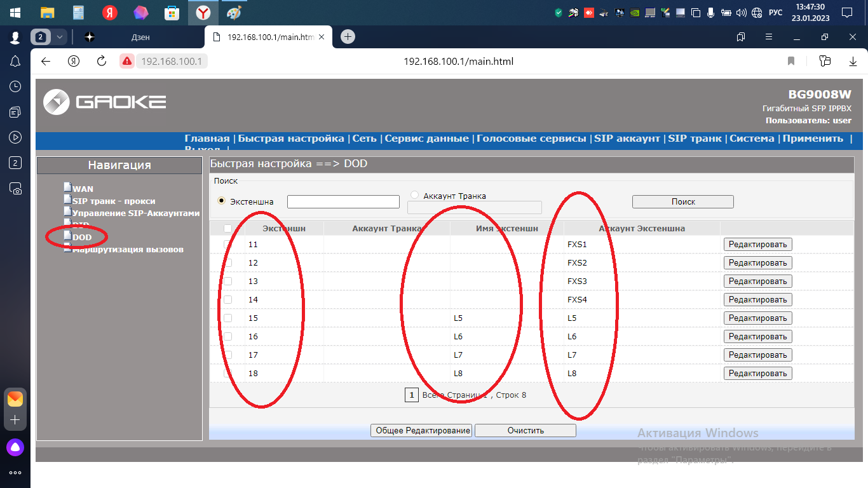Click the Экстеншн search text field
Screen dimensions: 868x488
(x=343, y=201)
